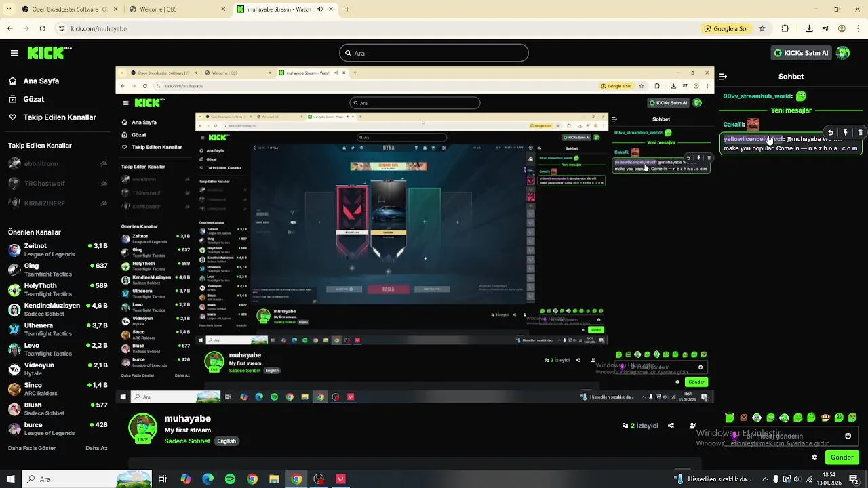Click the top browser back arrow
868x488 pixels.
tap(9, 28)
